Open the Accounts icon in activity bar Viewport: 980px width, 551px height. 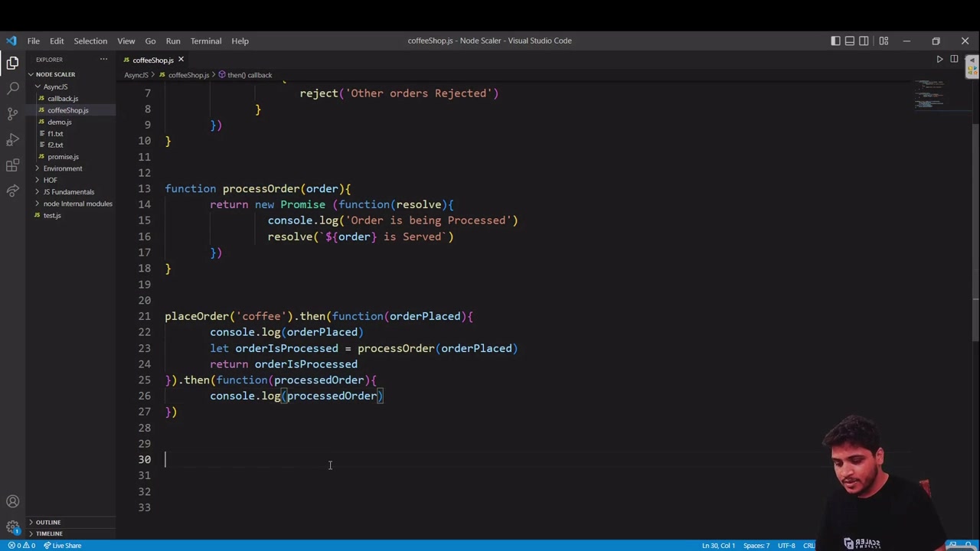point(12,502)
